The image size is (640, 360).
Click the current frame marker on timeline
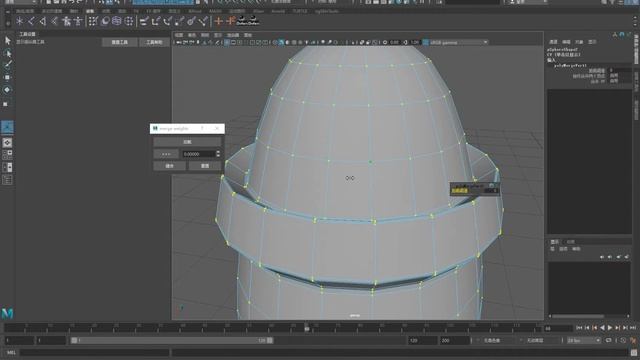point(307,328)
